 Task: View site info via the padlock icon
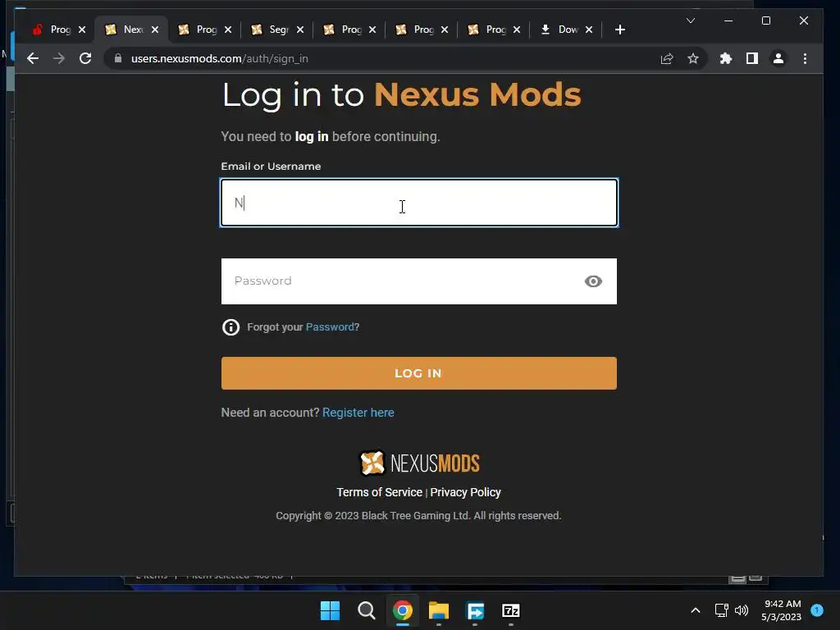[118, 58]
